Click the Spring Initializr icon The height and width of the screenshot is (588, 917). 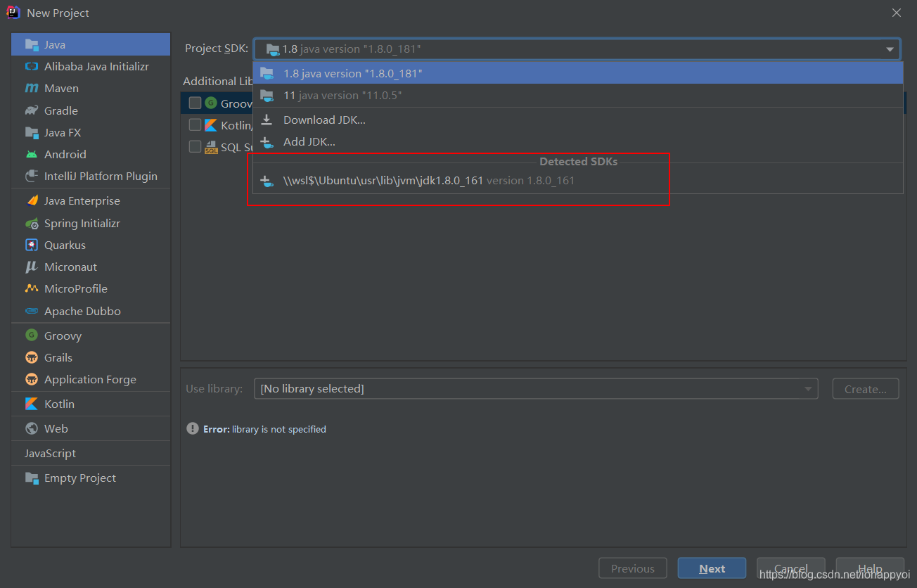tap(32, 223)
